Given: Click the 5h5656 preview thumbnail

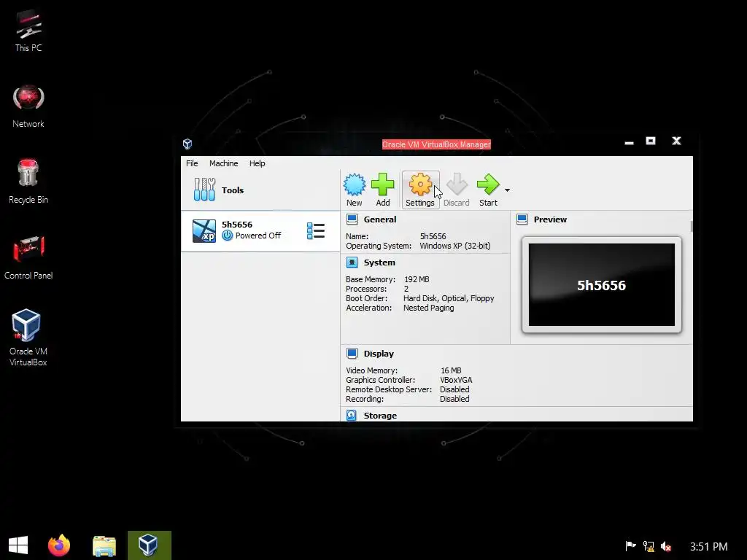Looking at the screenshot, I should point(602,285).
